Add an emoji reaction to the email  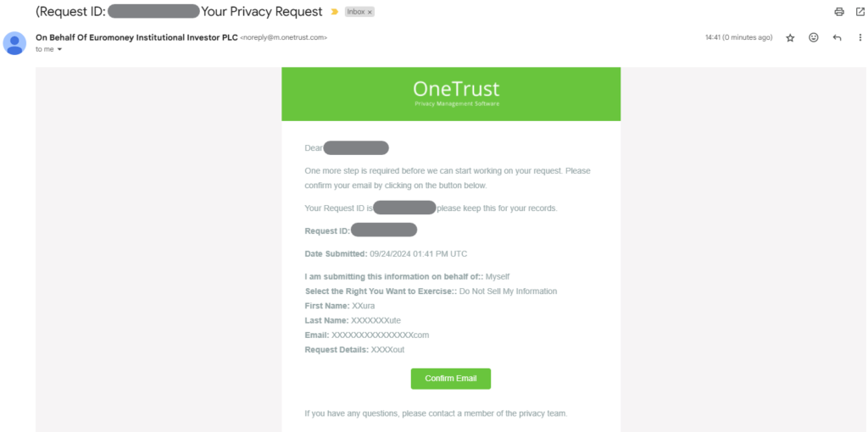[x=814, y=38]
